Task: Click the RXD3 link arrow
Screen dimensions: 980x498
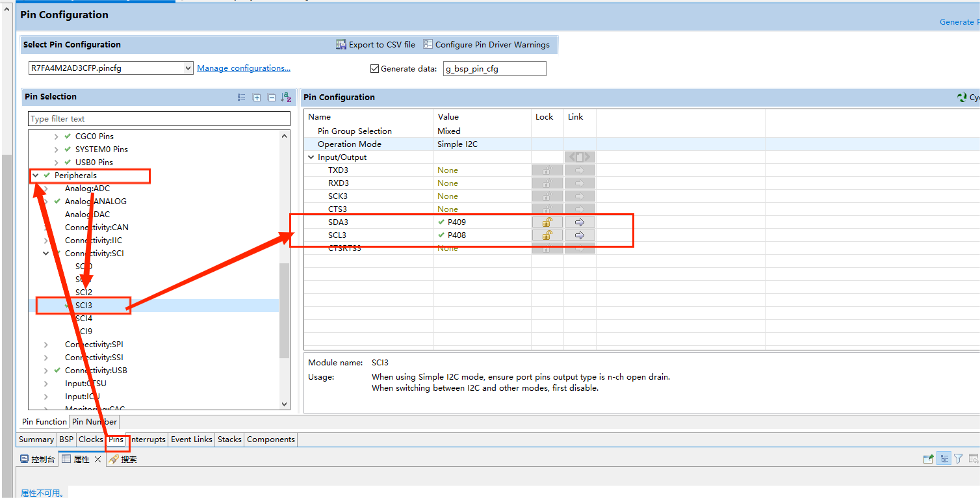Action: 580,183
